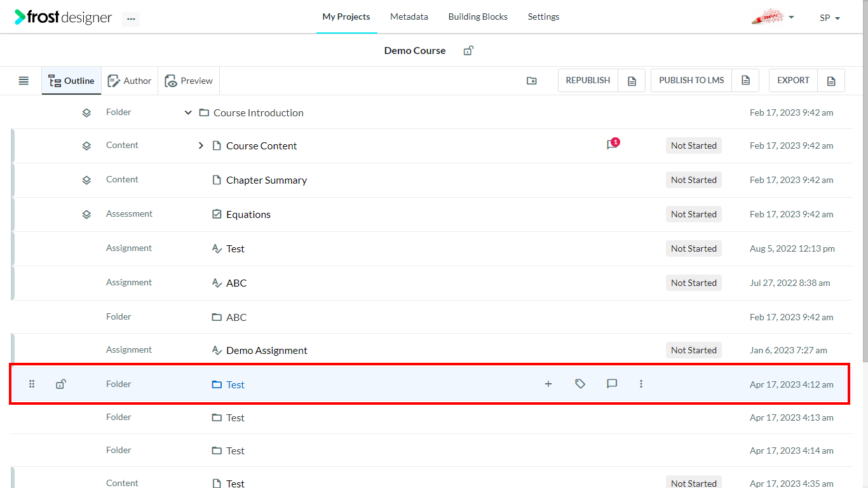Click the plus icon on highlighted Test folder
Screen dimensions: 868x488
click(548, 384)
